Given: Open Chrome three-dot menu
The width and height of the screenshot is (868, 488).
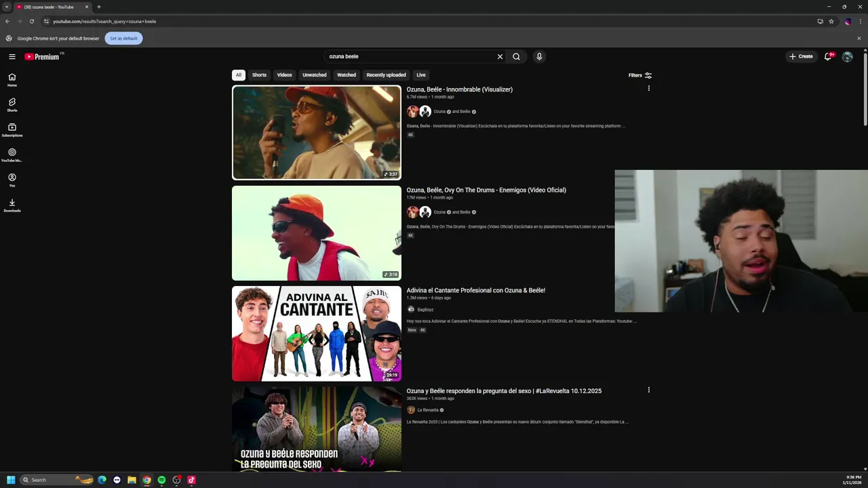Looking at the screenshot, I should click(x=859, y=21).
